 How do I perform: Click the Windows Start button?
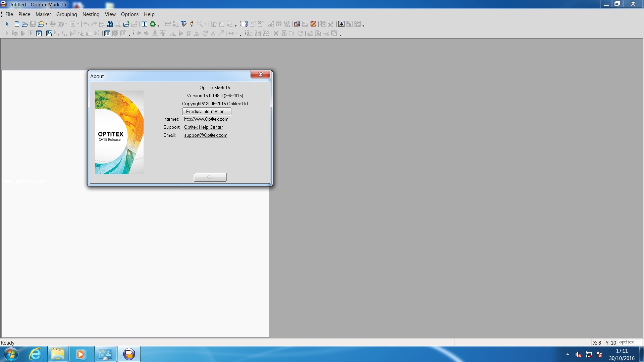tap(11, 354)
